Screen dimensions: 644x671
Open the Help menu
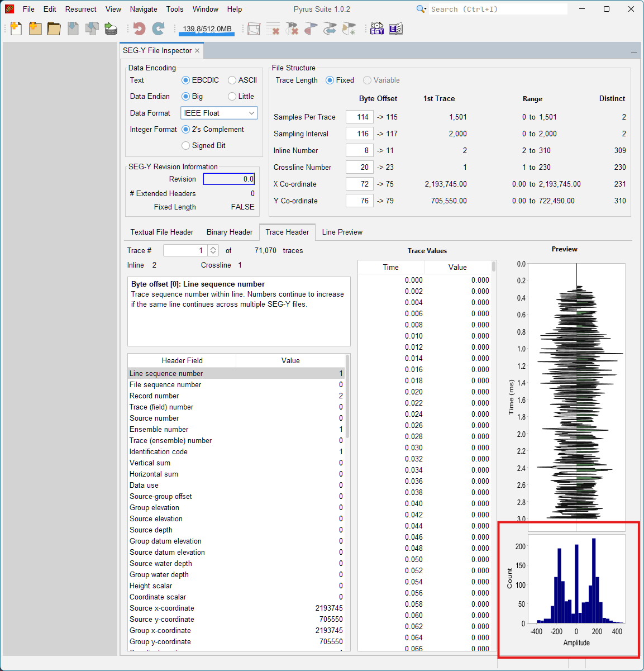coord(235,9)
